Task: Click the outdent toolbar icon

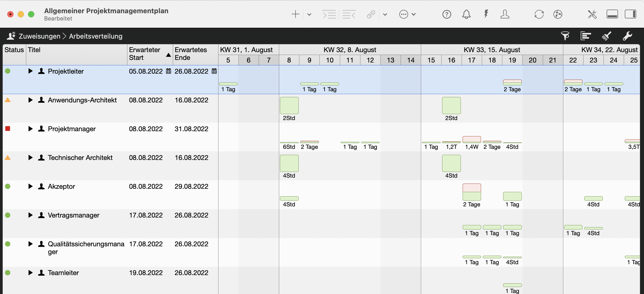Action: pyautogui.click(x=349, y=14)
